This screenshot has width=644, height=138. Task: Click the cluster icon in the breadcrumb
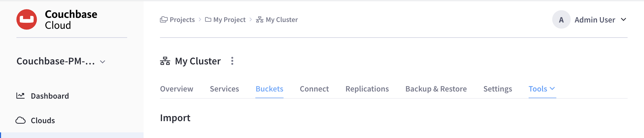point(259,19)
